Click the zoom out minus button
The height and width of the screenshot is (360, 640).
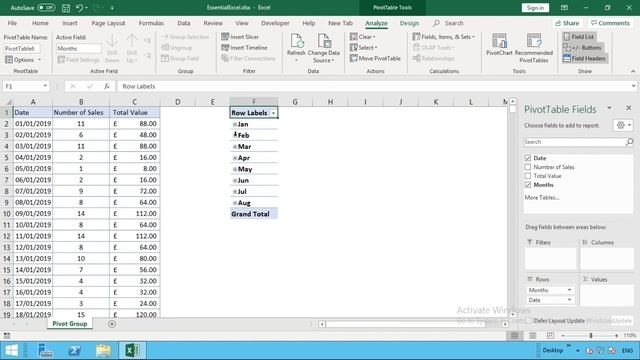tap(563, 336)
